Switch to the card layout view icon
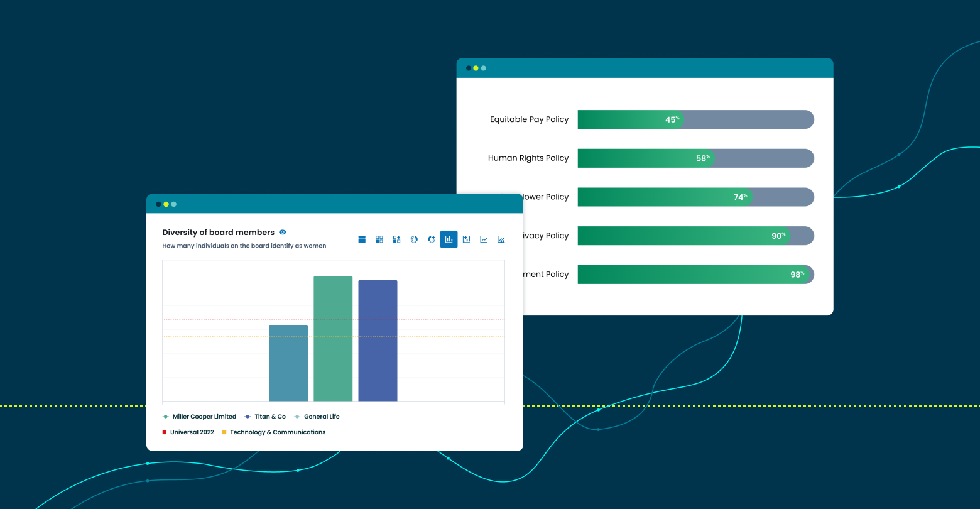This screenshot has height=509, width=980. (x=362, y=239)
